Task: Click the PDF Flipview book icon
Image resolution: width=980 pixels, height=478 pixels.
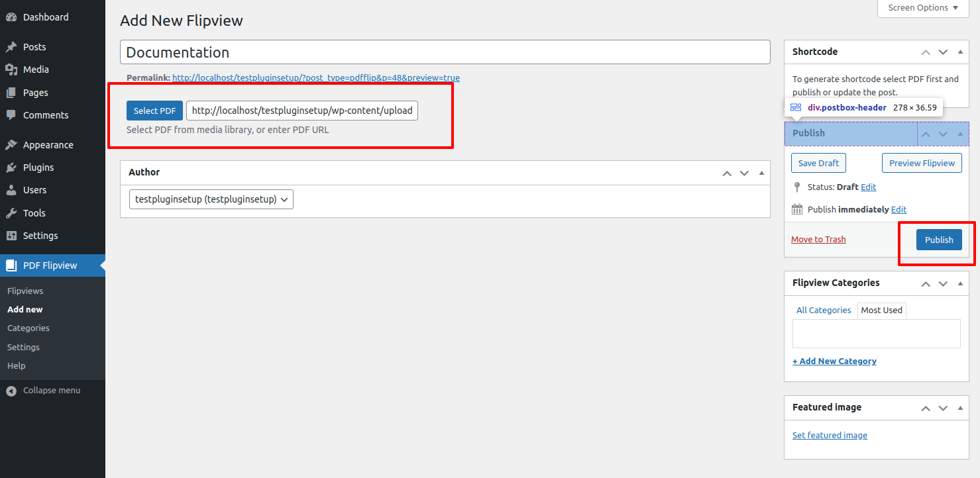Action: (11, 265)
